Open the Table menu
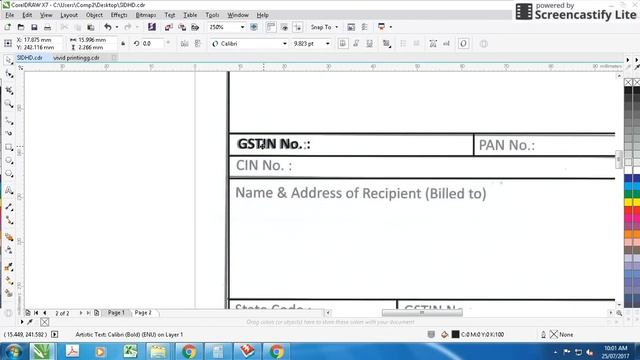The image size is (640, 360). (190, 15)
